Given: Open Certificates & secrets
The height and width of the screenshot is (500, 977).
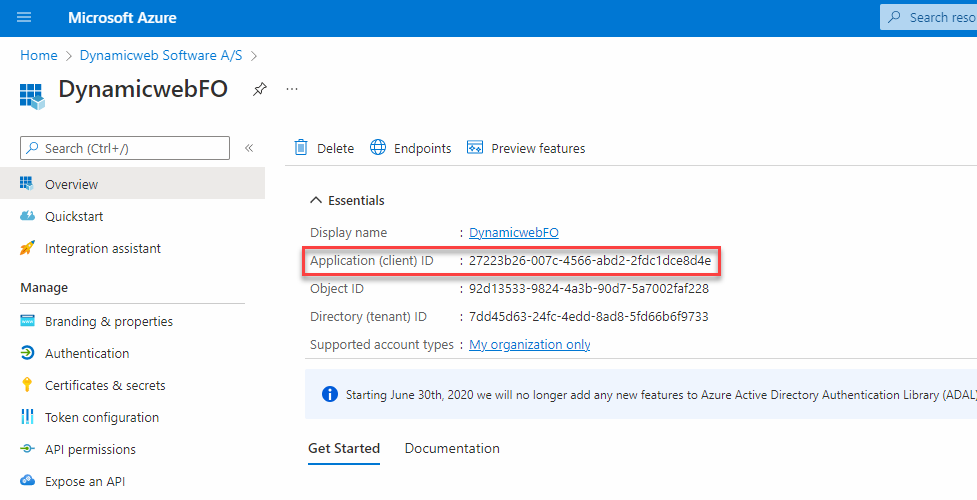Looking at the screenshot, I should pyautogui.click(x=105, y=386).
